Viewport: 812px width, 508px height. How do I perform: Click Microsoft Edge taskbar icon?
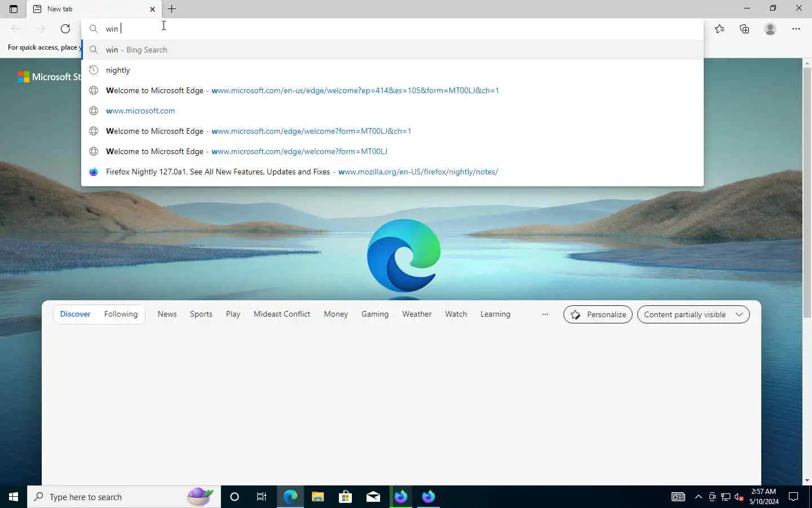[290, 497]
